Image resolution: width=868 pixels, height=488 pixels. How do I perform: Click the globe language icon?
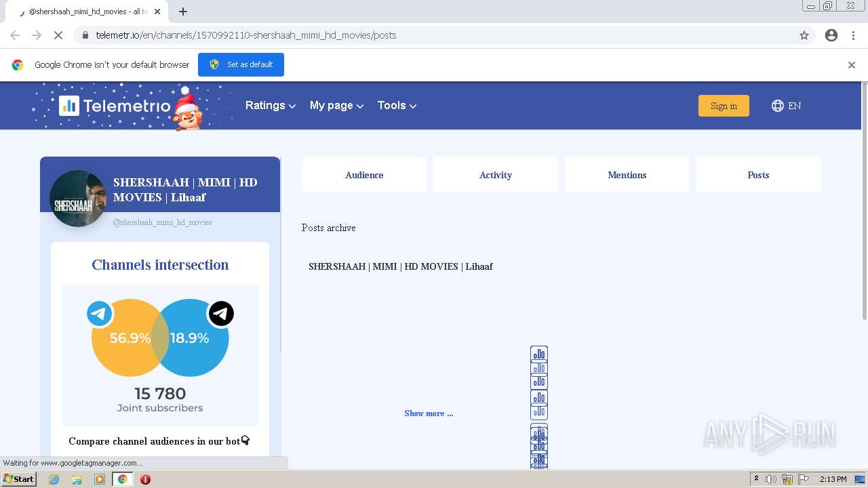pos(778,106)
